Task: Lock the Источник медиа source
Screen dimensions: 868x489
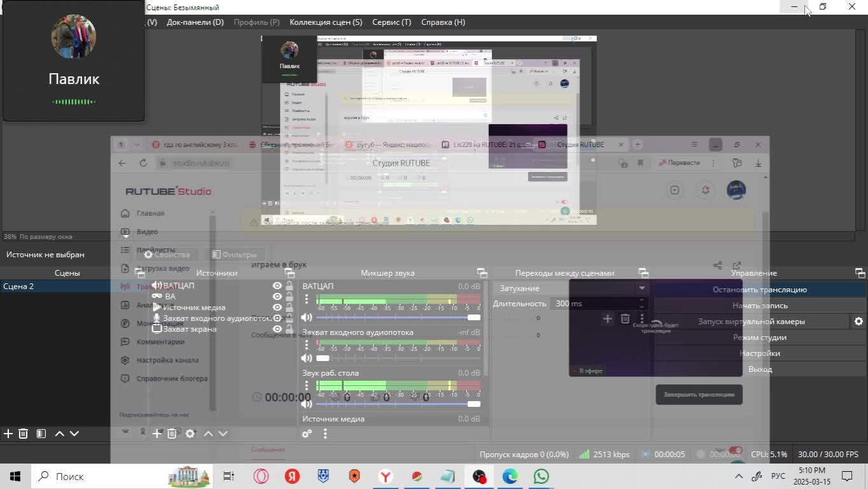Action: (x=290, y=308)
